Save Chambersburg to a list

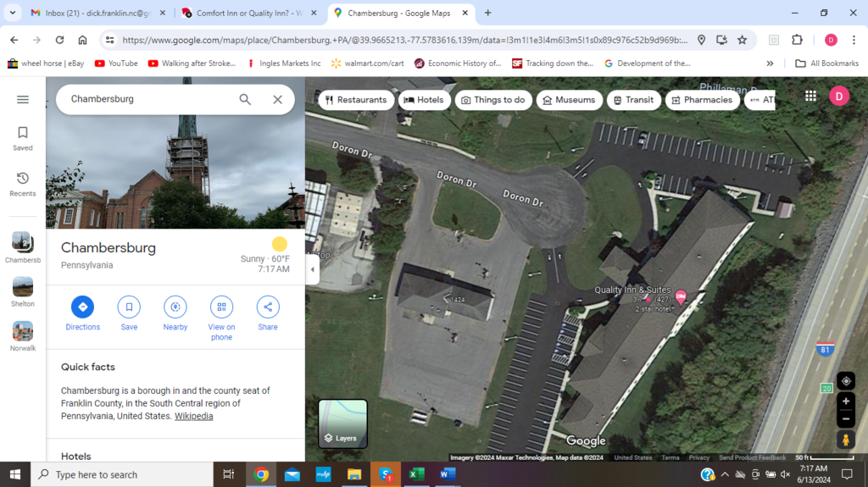pyautogui.click(x=129, y=313)
